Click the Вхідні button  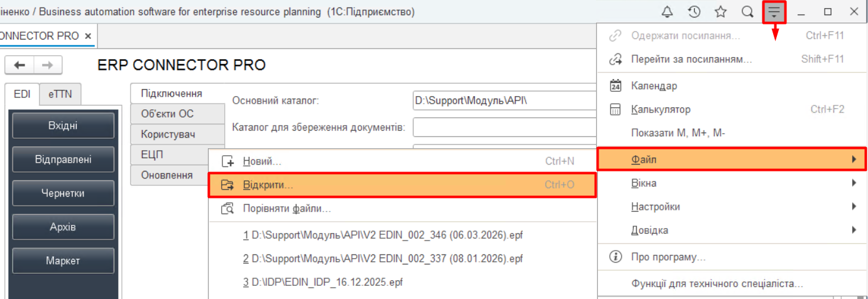63,126
